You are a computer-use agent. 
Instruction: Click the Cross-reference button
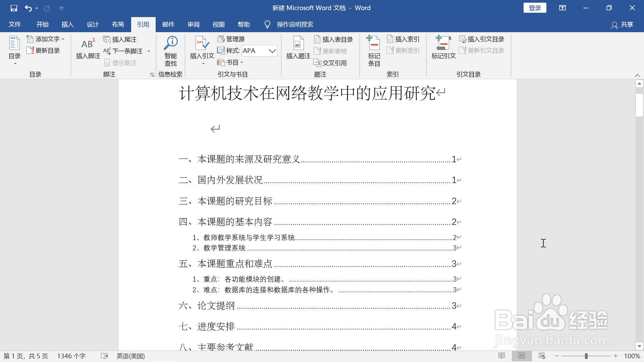tap(330, 63)
